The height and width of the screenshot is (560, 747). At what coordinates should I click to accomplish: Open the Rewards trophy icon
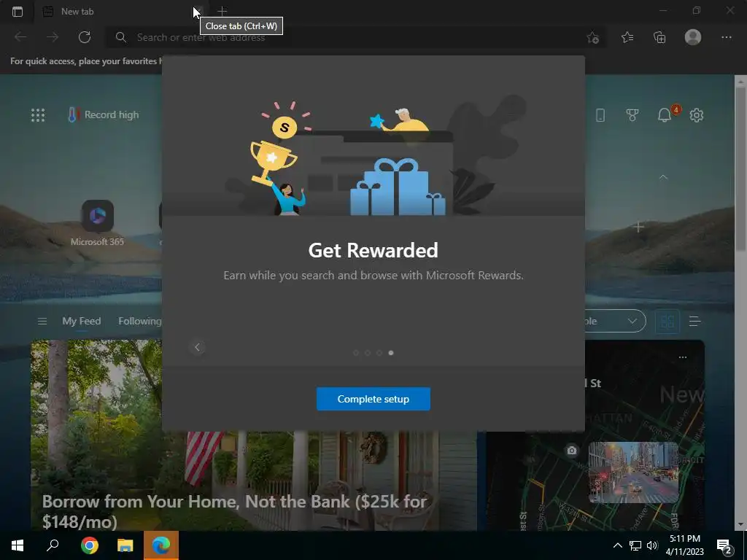pos(632,114)
